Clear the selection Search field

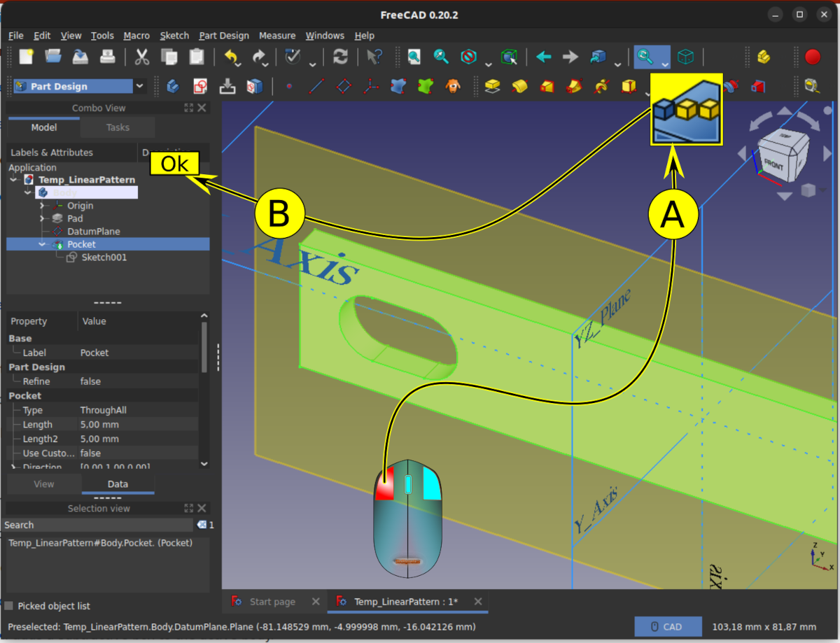coord(202,525)
